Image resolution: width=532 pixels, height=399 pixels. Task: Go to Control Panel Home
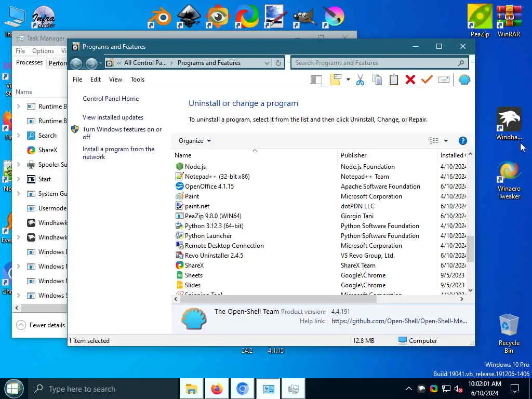tap(111, 99)
